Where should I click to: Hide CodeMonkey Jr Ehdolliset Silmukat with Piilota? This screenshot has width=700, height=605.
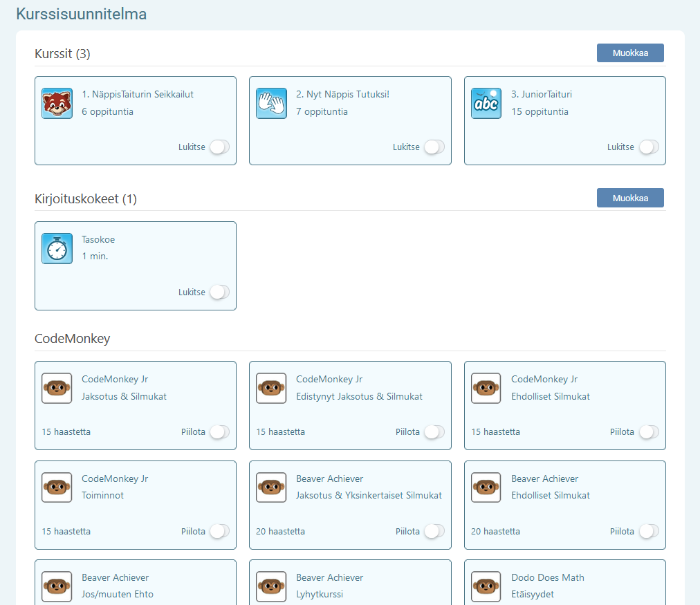point(649,432)
